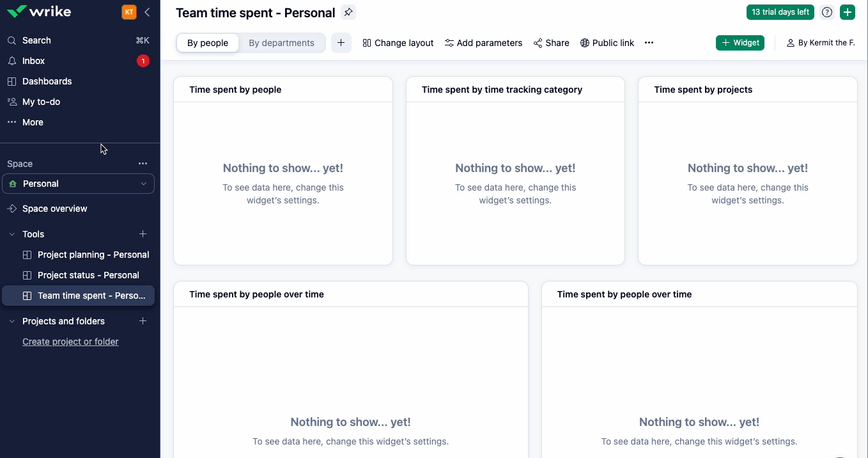Viewport: 868px width, 458px height.
Task: Click the Create project or folder link
Action: (70, 342)
